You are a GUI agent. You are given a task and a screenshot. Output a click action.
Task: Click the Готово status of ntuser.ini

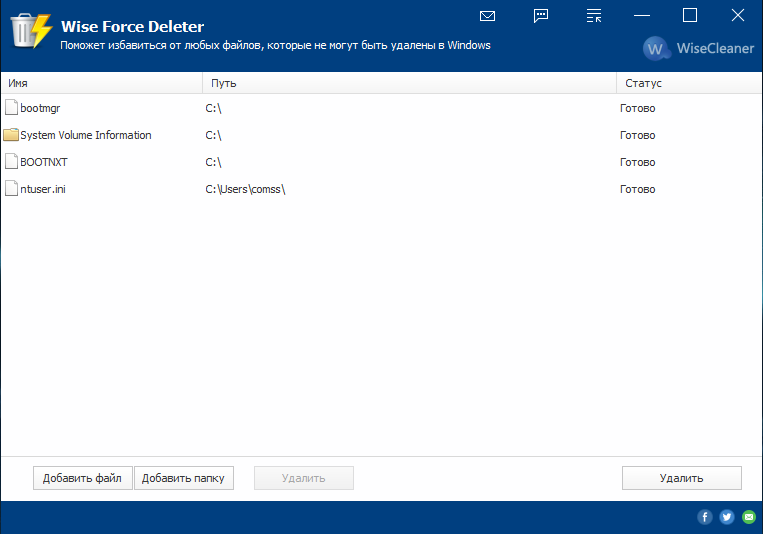(637, 189)
